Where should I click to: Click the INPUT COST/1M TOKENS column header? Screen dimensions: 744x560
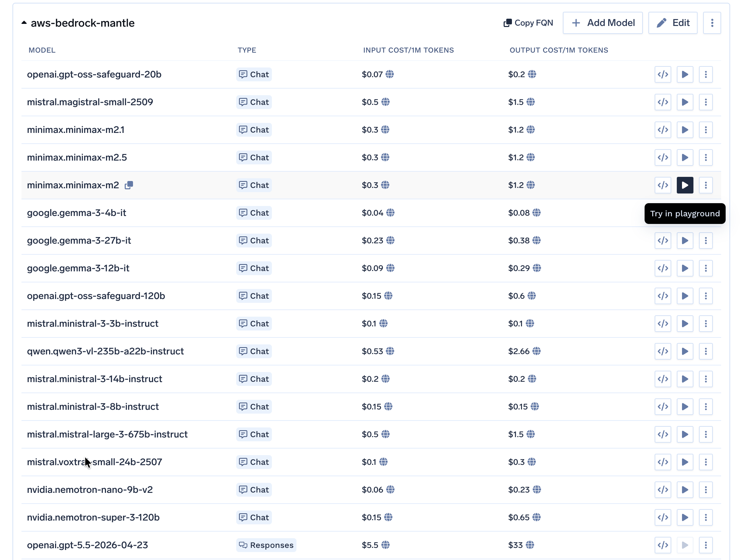point(408,50)
